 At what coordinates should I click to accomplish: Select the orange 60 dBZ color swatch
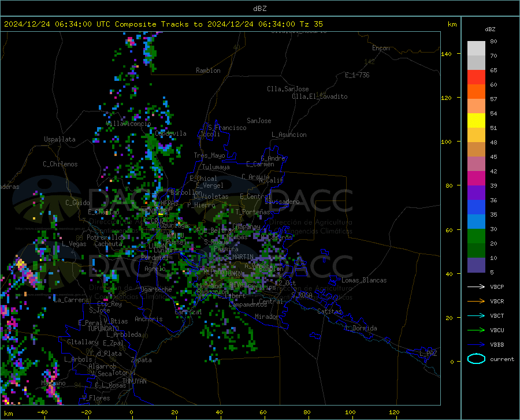click(x=476, y=91)
